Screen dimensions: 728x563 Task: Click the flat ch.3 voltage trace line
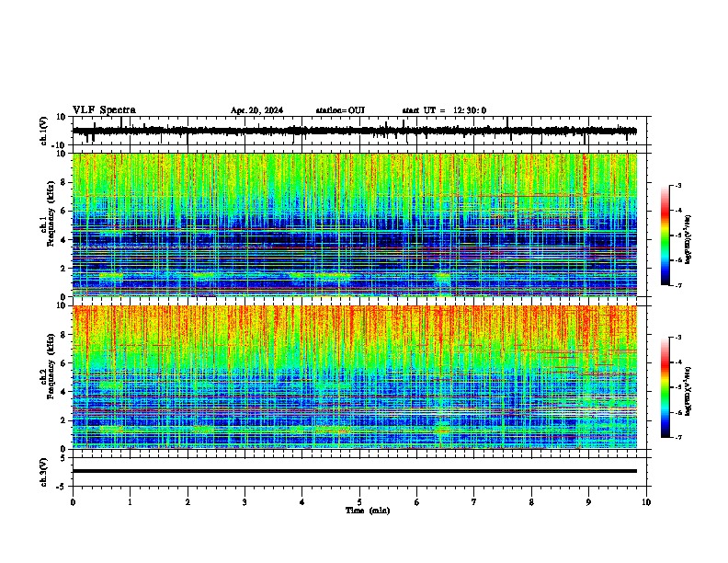click(x=355, y=471)
